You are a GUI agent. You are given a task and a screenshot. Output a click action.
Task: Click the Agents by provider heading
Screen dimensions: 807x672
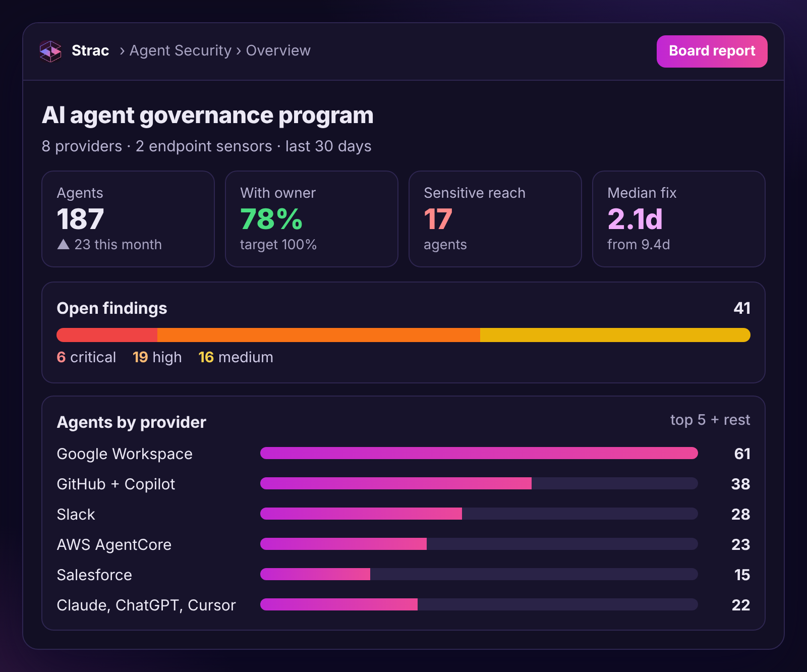click(x=132, y=422)
